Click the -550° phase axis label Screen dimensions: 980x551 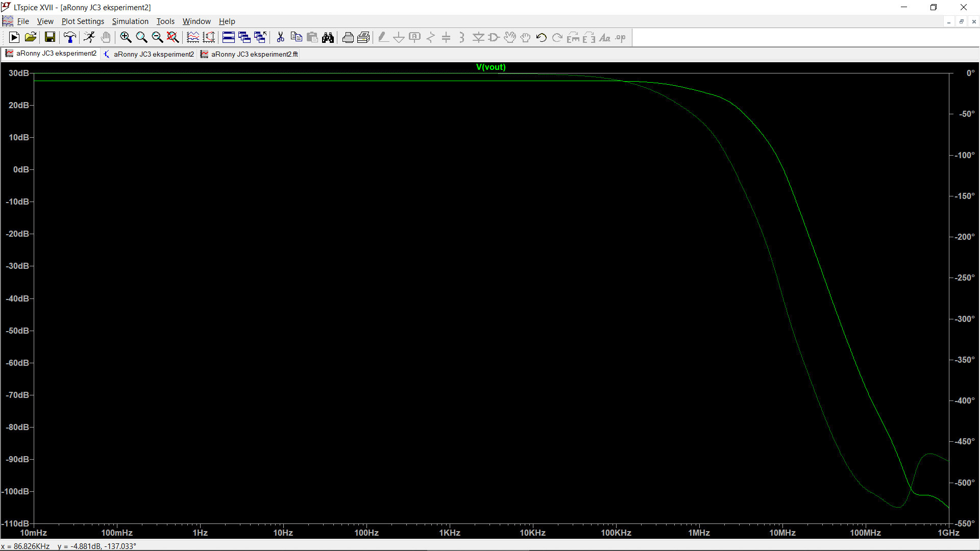(965, 523)
